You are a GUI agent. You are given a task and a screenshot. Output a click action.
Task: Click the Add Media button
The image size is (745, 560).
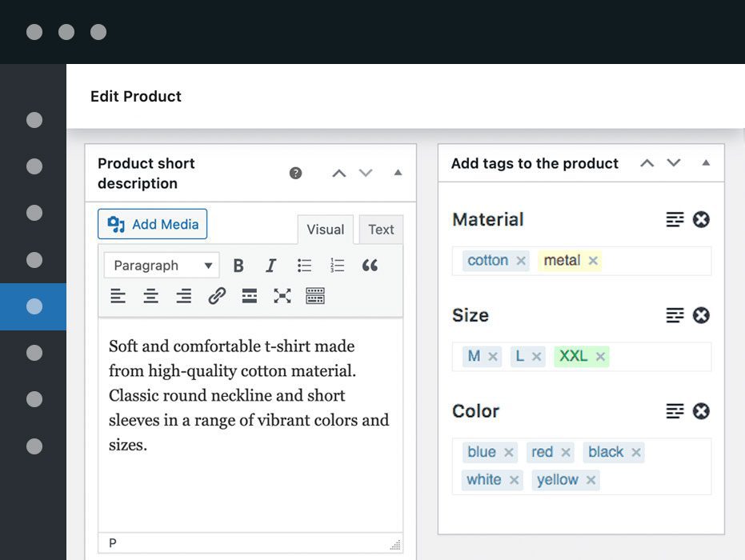coord(153,224)
